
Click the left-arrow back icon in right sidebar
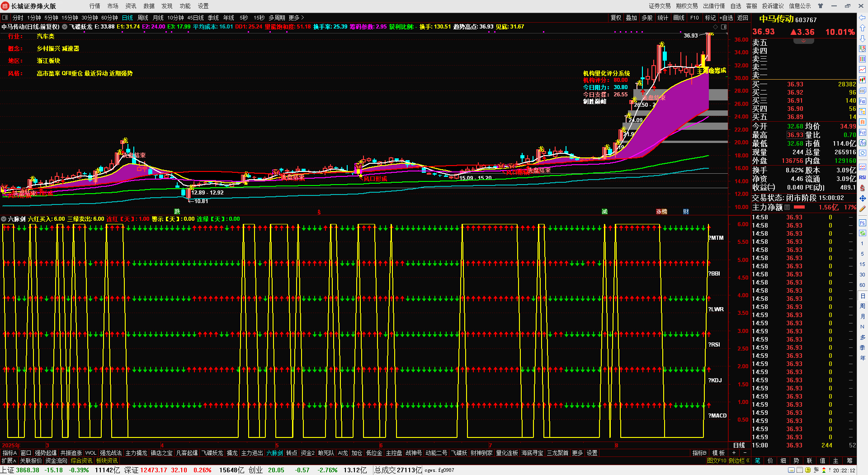click(x=863, y=18)
